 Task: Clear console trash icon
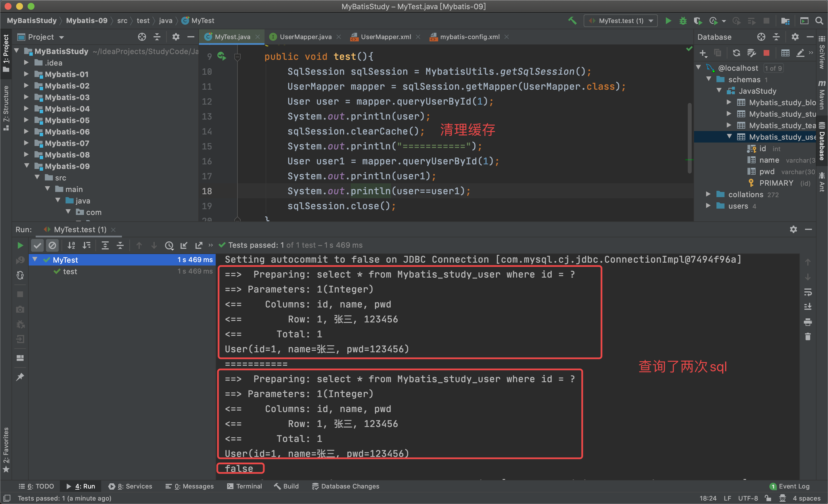click(808, 336)
